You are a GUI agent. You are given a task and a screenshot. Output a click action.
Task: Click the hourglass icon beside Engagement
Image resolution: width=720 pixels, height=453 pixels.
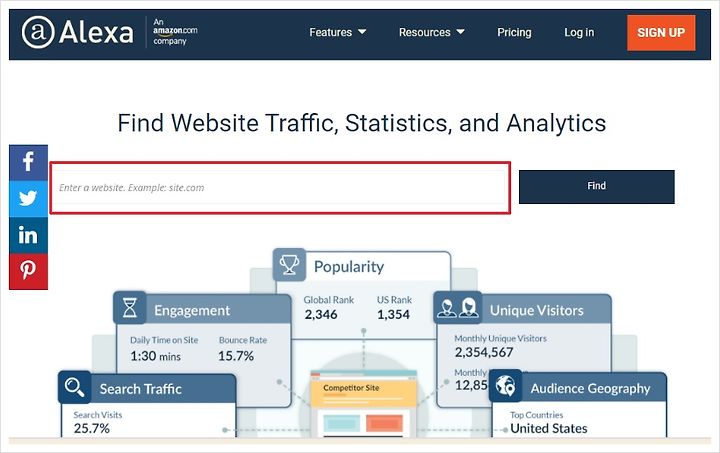point(130,308)
